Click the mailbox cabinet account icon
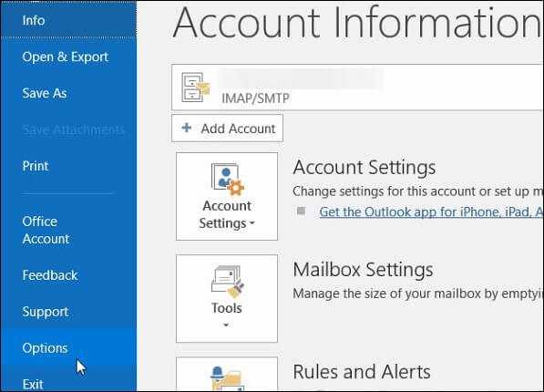Viewport: 544px width, 392px height. pyautogui.click(x=196, y=88)
